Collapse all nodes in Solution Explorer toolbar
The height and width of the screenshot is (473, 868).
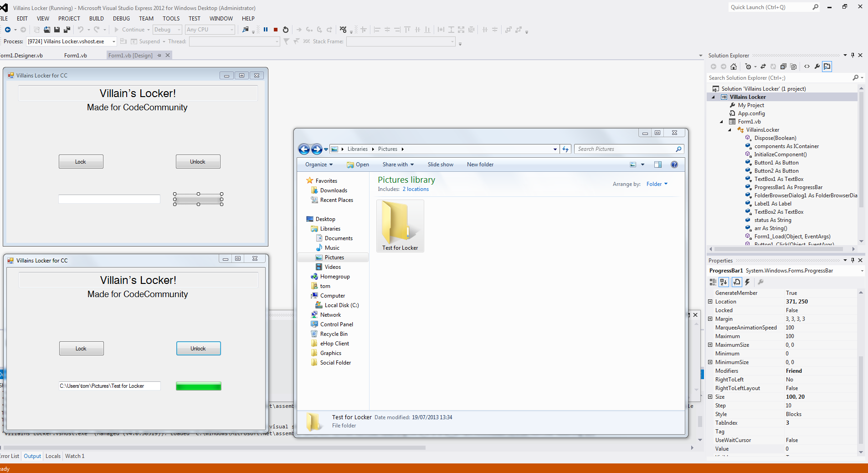[x=783, y=67]
